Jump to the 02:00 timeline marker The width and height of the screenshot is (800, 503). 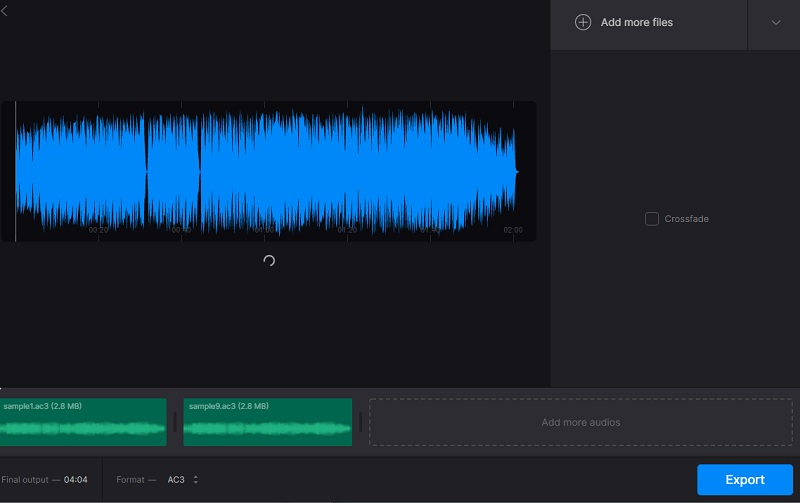click(512, 230)
